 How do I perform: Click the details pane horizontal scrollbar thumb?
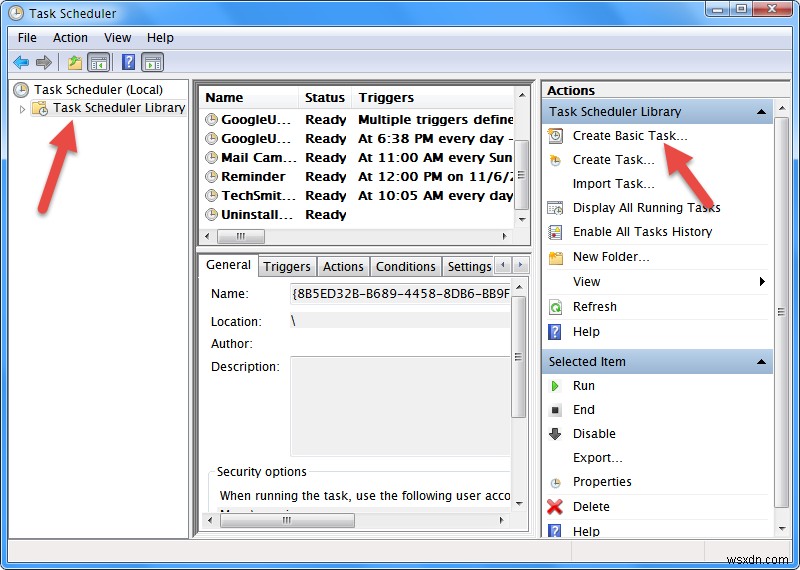coord(287,521)
